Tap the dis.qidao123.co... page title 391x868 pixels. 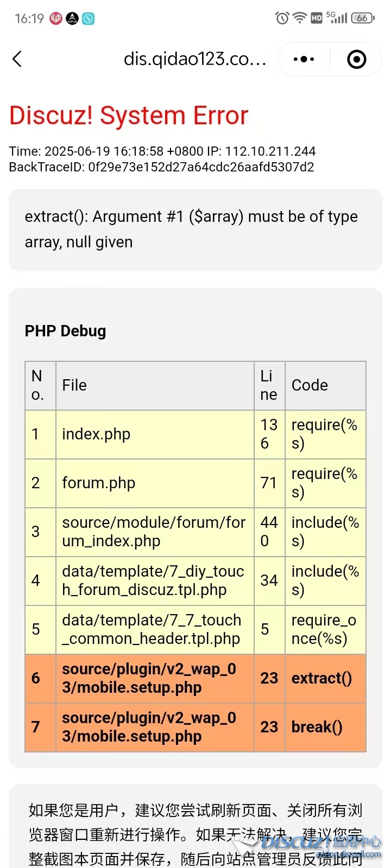tap(195, 59)
